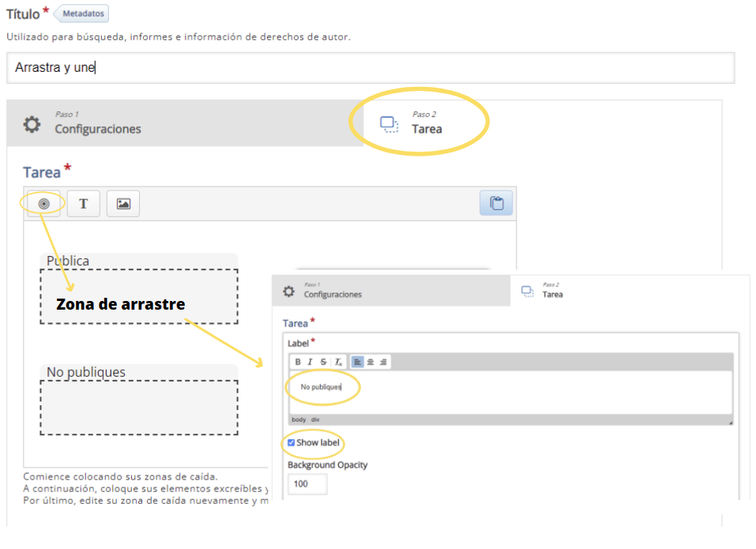Select the 'Publica' drop zone

139,296
